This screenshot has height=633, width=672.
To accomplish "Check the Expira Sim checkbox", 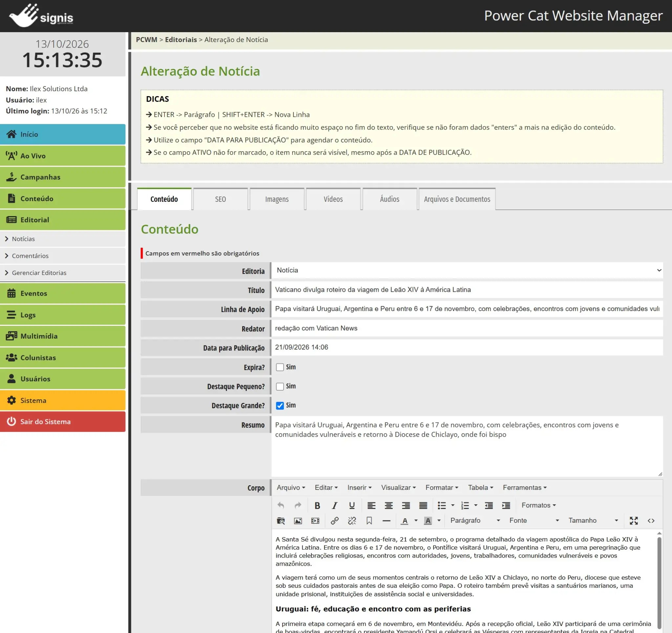I will click(x=280, y=367).
